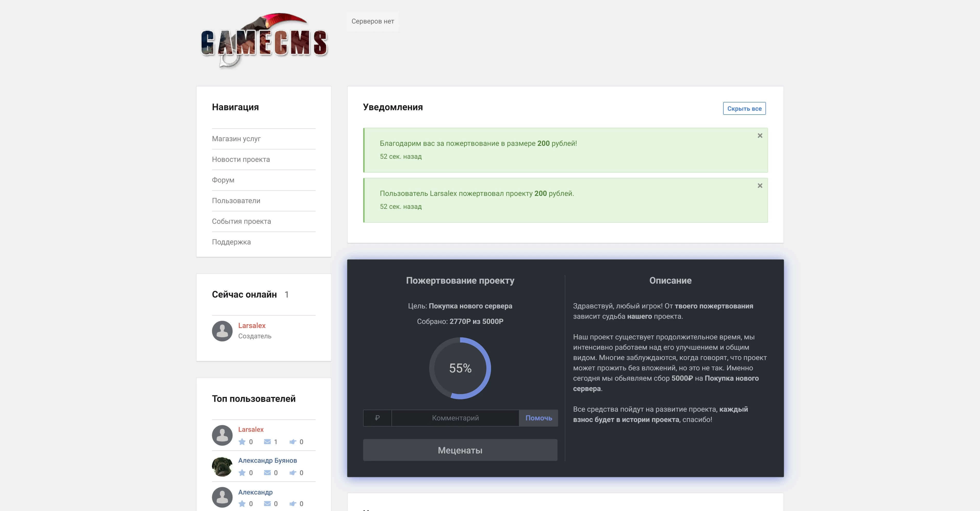Open Александр profile link
Viewport: 980px width, 511px height.
255,492
